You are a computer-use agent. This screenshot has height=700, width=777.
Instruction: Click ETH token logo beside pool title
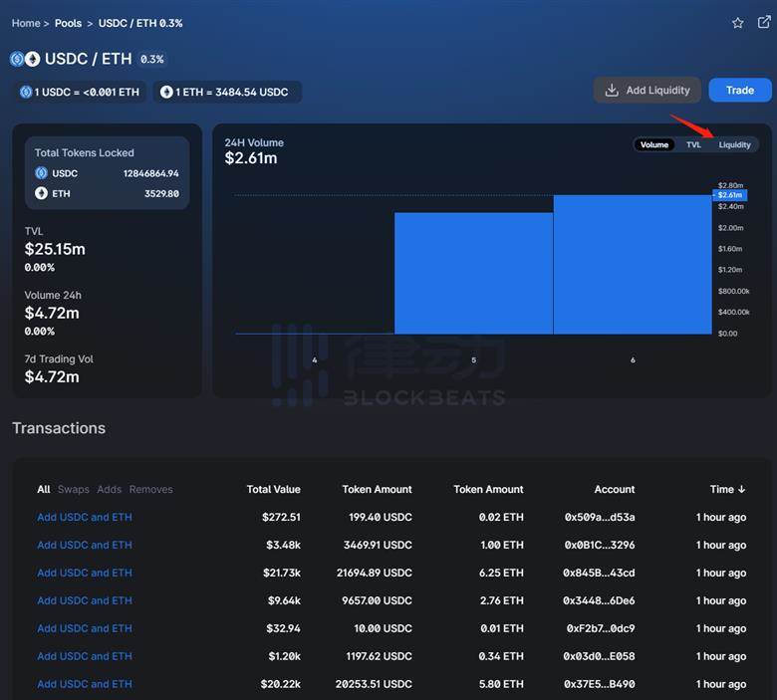coord(32,59)
